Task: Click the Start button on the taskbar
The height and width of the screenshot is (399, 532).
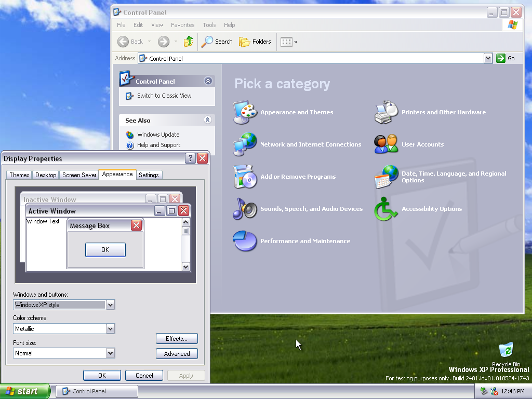Action: pos(24,391)
